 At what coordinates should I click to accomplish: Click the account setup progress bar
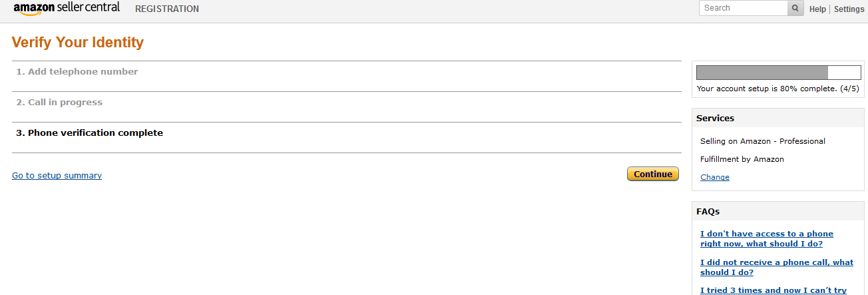click(x=778, y=73)
